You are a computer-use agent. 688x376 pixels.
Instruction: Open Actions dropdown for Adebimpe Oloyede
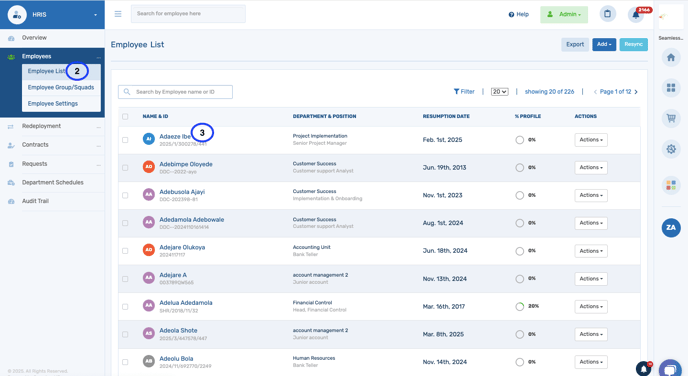591,167
